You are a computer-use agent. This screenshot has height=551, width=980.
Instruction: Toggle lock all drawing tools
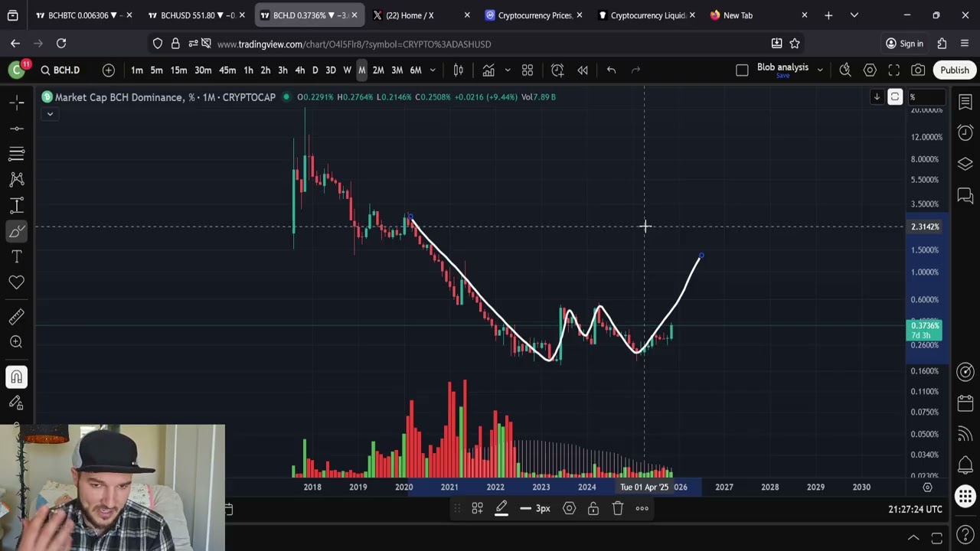(17, 403)
